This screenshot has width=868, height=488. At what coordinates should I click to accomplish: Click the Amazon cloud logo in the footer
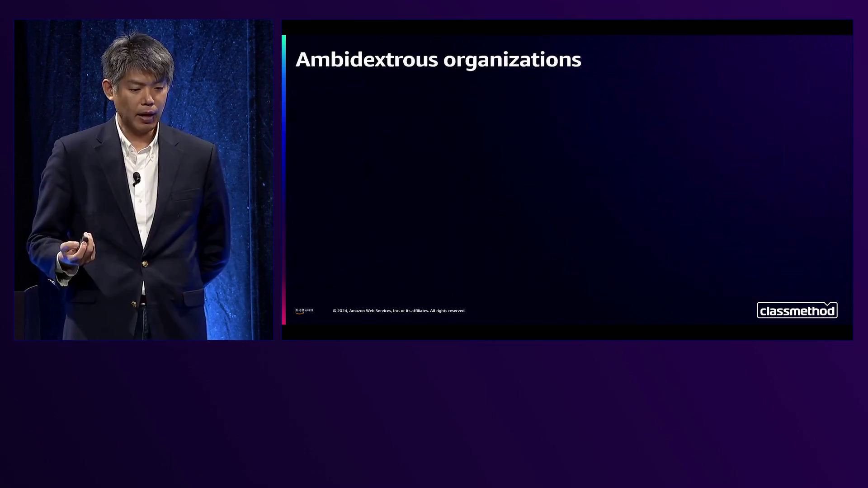tap(304, 310)
